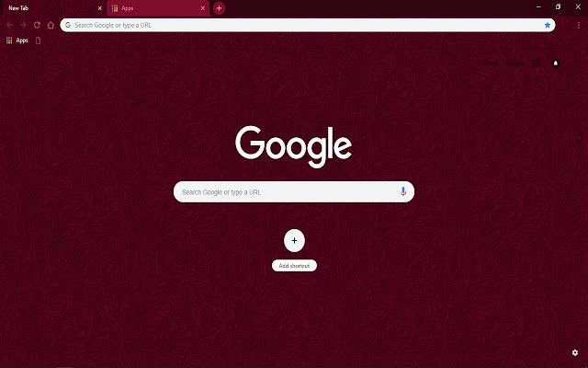Screen dimensions: 588x368
Task: Start voice search with the microphone
Action: (x=403, y=191)
